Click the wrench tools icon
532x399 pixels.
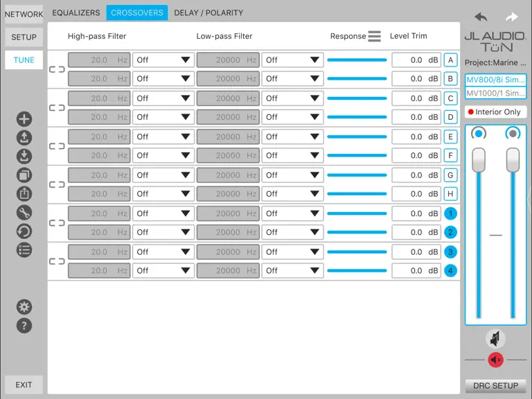point(24,213)
